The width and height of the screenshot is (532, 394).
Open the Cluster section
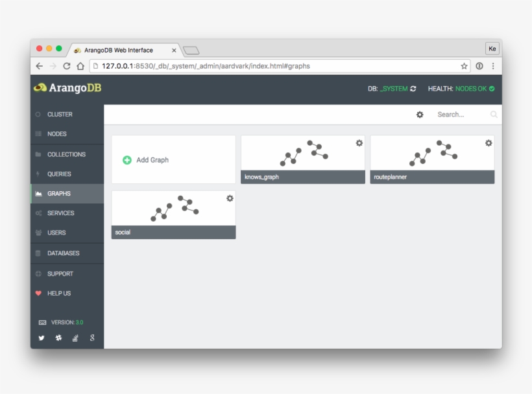pos(67,115)
